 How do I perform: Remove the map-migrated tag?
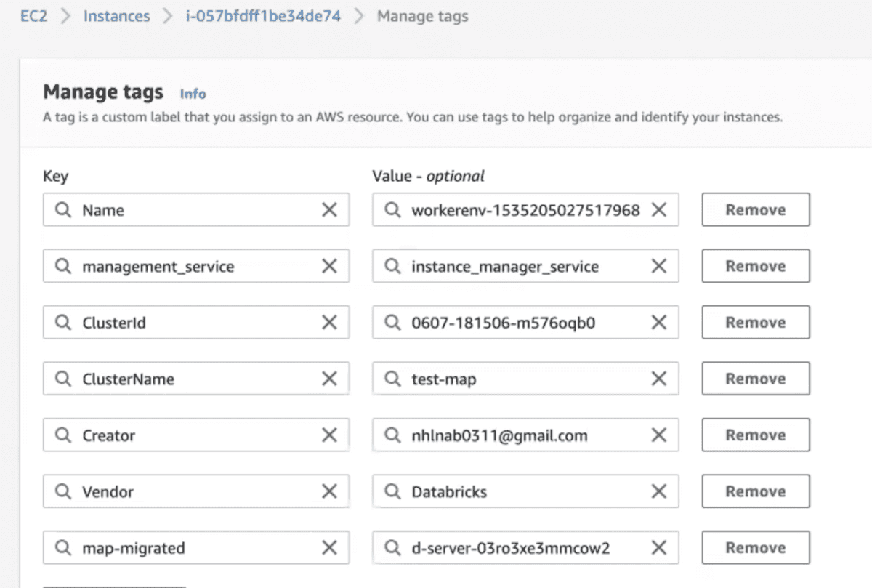[755, 548]
